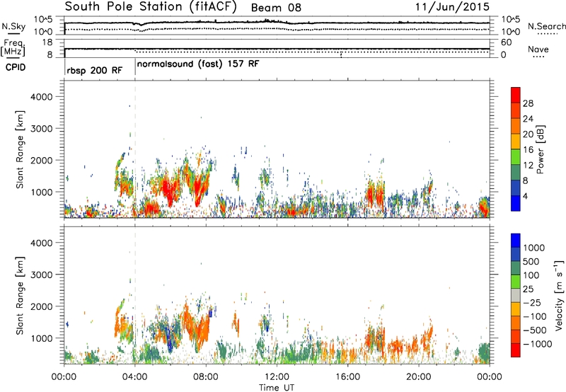The height and width of the screenshot is (392, 566).
Task: Click the '12:00' time axis label
Action: point(277,376)
